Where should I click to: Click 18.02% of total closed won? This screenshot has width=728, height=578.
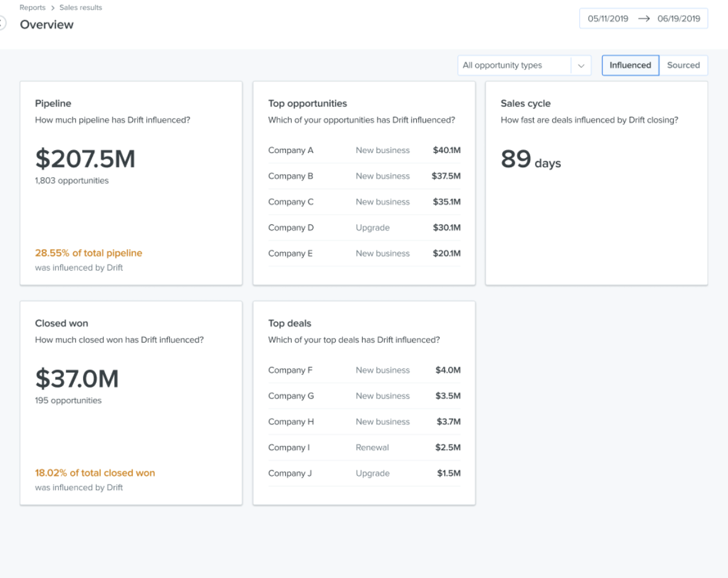(95, 473)
